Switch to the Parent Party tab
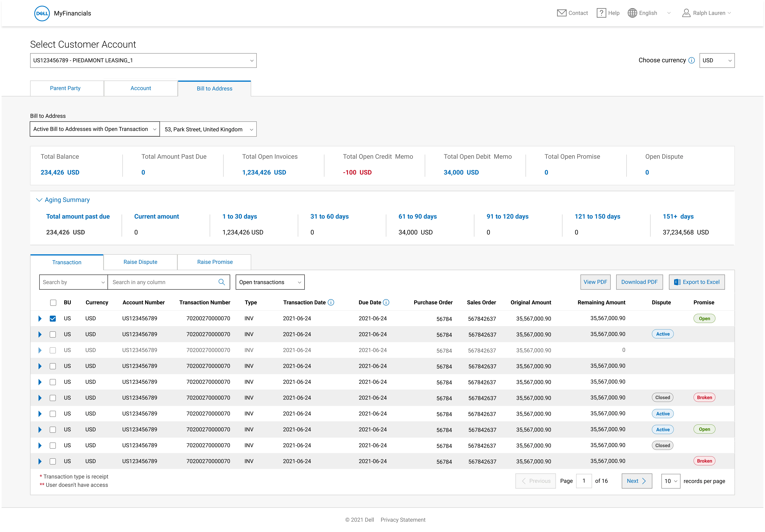The image size is (765, 532). (x=65, y=88)
